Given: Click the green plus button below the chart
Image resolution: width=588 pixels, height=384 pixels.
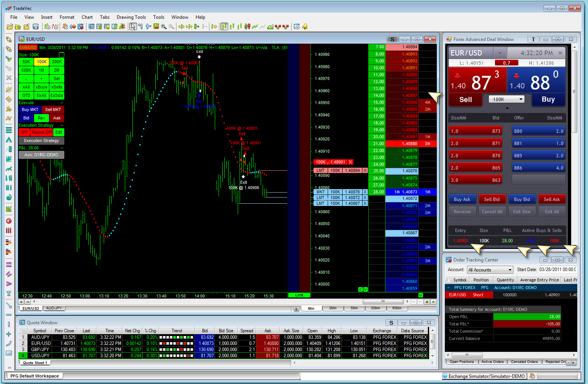Looking at the screenshot, I should [427, 302].
